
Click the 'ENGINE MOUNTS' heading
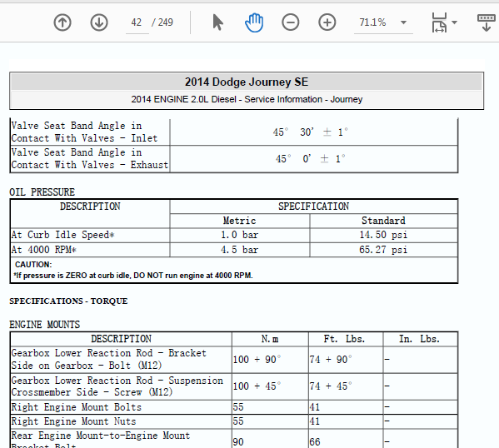point(44,325)
